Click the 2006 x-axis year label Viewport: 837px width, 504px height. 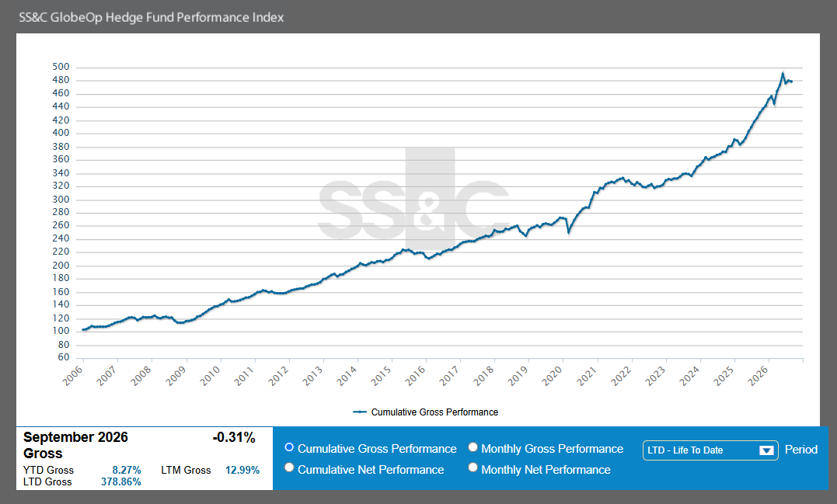click(72, 376)
